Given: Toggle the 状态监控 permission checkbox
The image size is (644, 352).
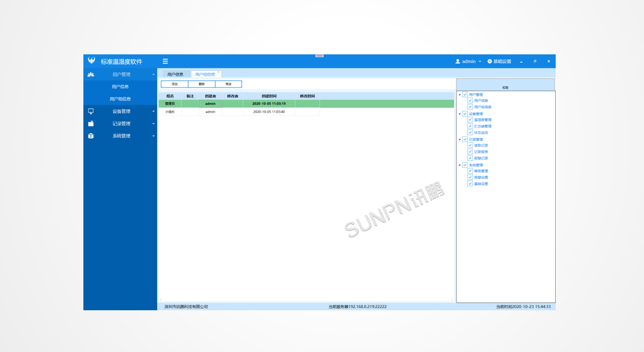Looking at the screenshot, I should [x=470, y=132].
